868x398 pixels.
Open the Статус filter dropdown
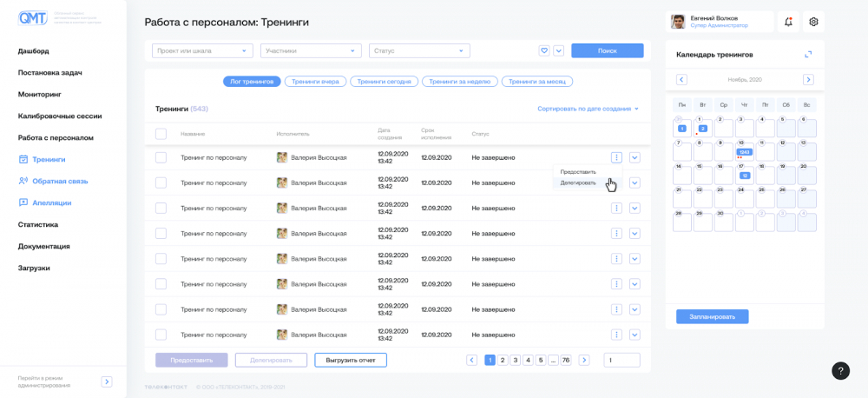(x=419, y=51)
